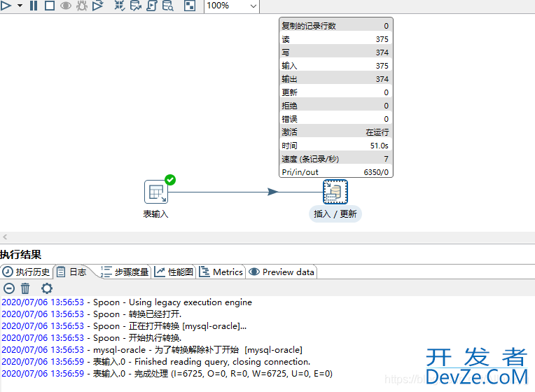Click log line '为了转换解除补丁开始'

[152, 350]
